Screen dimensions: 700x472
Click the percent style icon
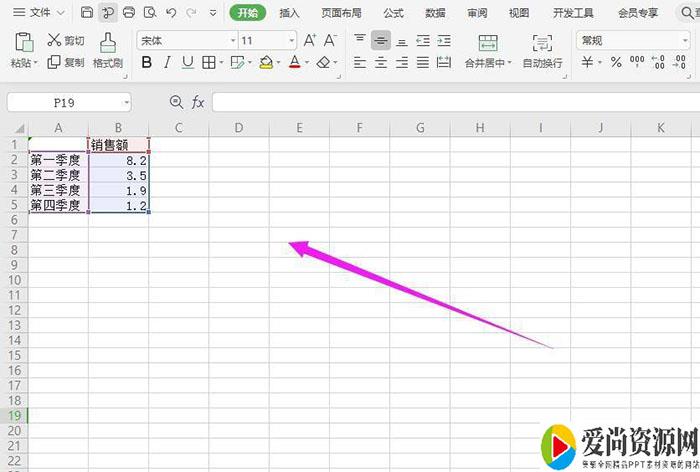click(x=616, y=62)
